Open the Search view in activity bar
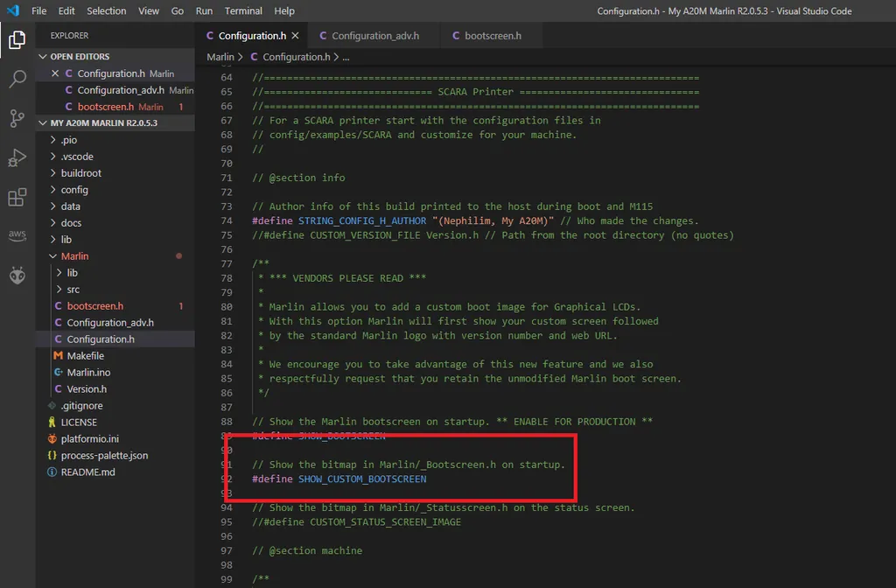Screen dimensions: 896x588 [x=17, y=79]
